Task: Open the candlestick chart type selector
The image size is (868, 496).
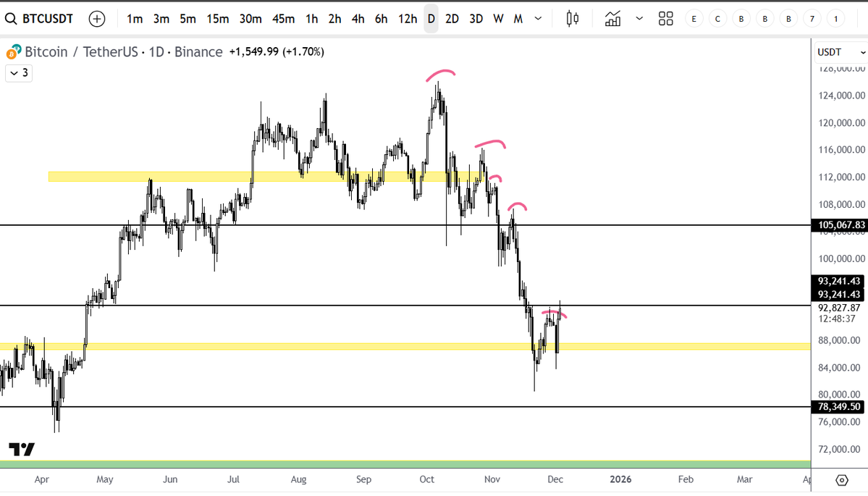Action: (x=573, y=19)
